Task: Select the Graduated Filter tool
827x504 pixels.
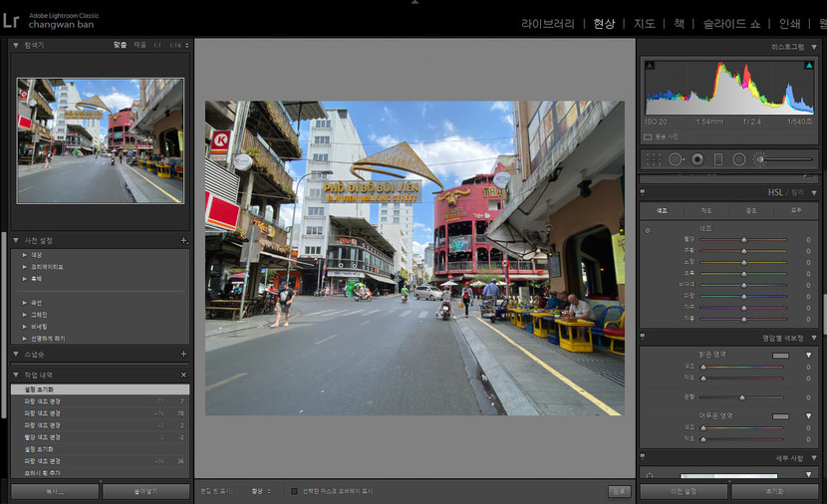Action: point(717,159)
